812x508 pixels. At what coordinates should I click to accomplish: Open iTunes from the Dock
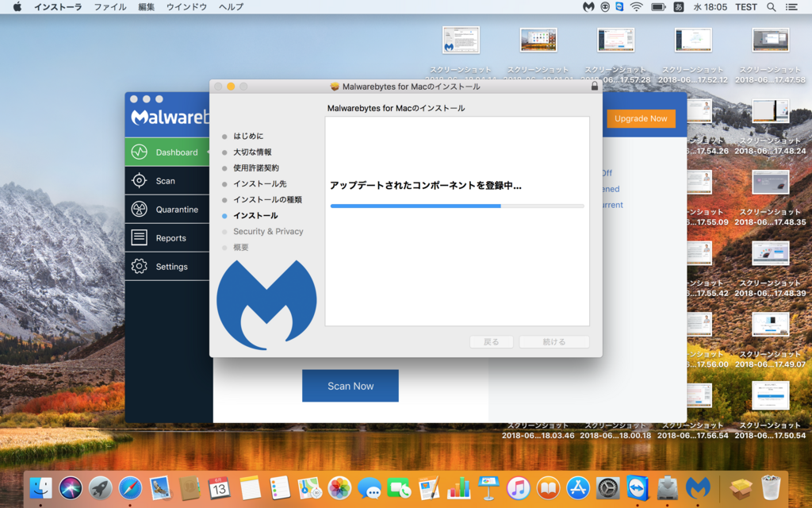pyautogui.click(x=519, y=488)
